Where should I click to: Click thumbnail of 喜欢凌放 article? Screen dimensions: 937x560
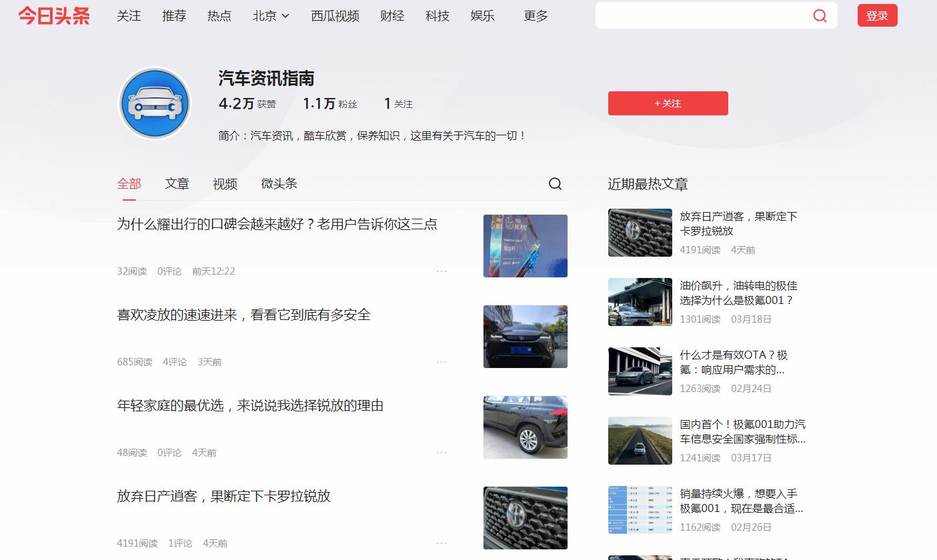(526, 337)
